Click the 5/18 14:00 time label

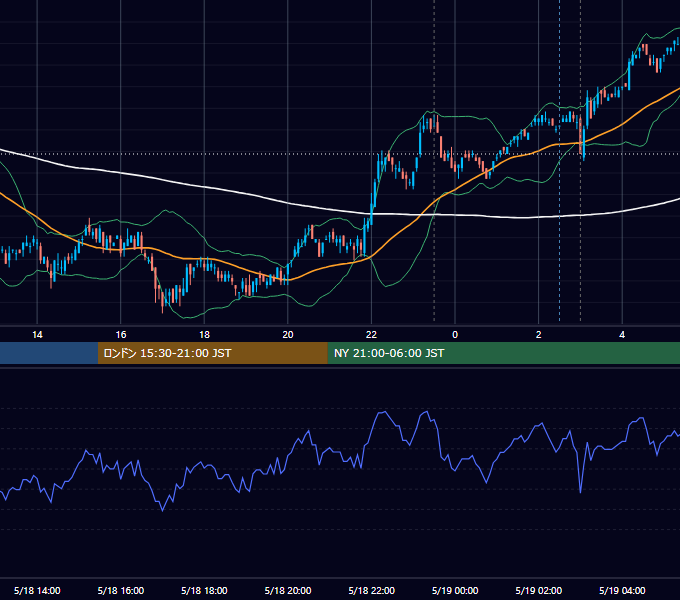tap(37, 590)
